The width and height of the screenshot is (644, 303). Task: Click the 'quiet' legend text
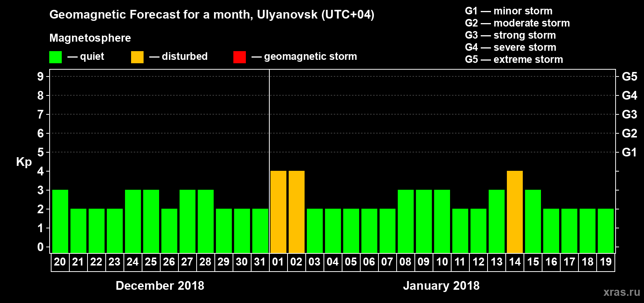(92, 57)
